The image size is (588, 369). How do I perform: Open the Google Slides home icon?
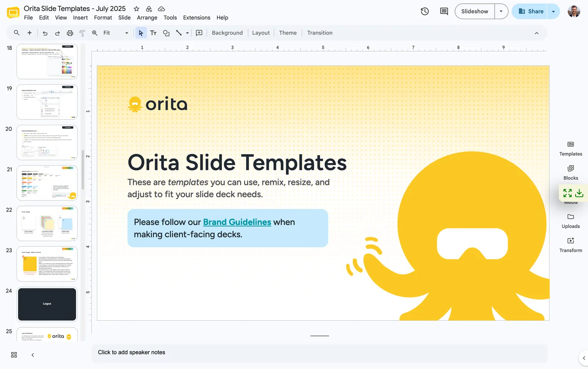pyautogui.click(x=13, y=13)
